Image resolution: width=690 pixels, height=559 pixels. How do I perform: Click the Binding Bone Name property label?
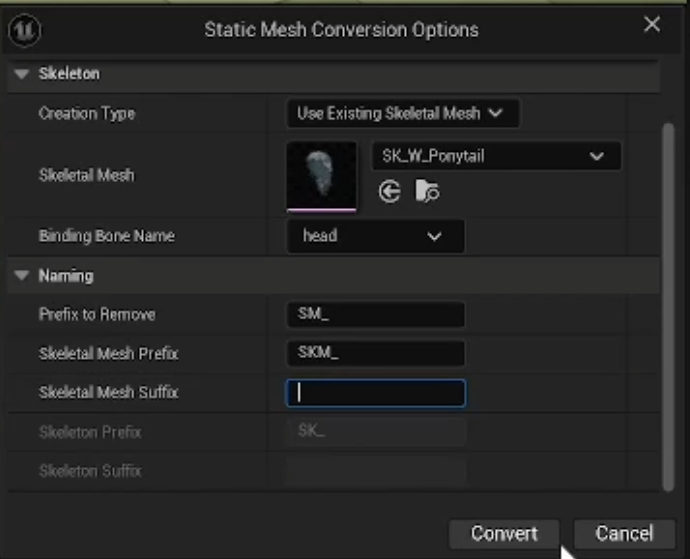106,236
